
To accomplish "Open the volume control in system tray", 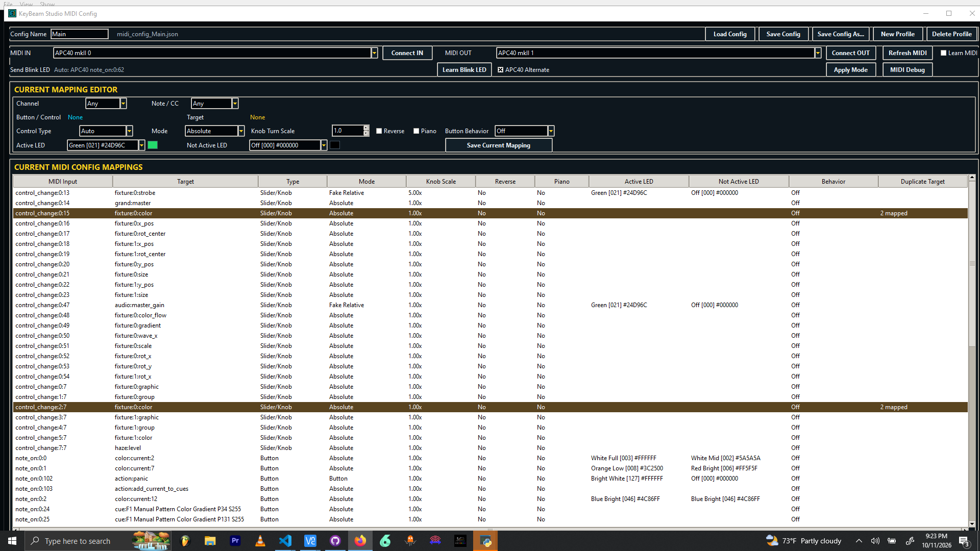I will pyautogui.click(x=875, y=541).
